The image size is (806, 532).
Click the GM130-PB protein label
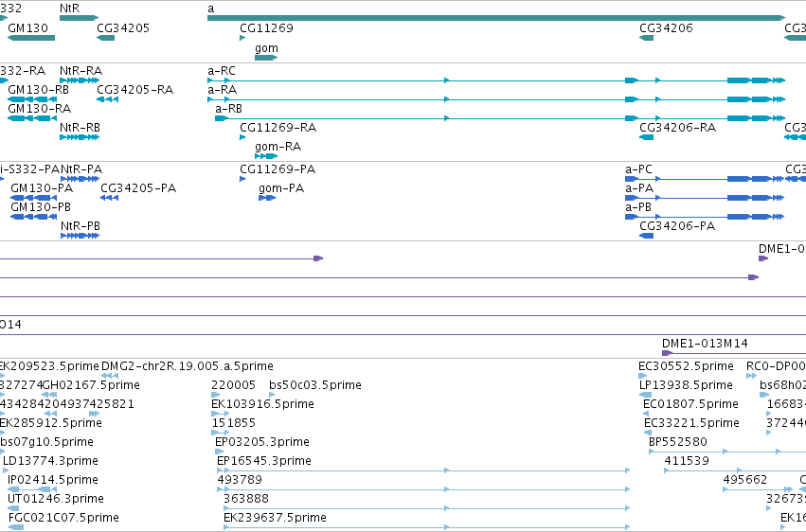[x=41, y=207]
